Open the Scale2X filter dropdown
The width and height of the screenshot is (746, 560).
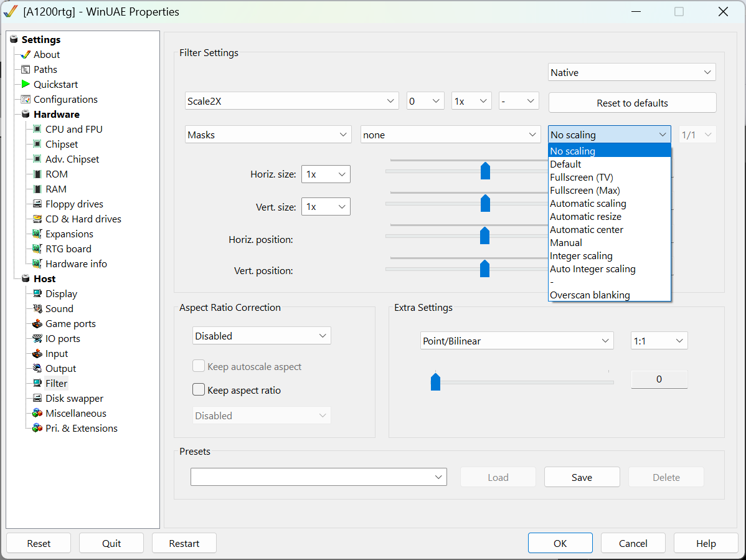pyautogui.click(x=292, y=101)
